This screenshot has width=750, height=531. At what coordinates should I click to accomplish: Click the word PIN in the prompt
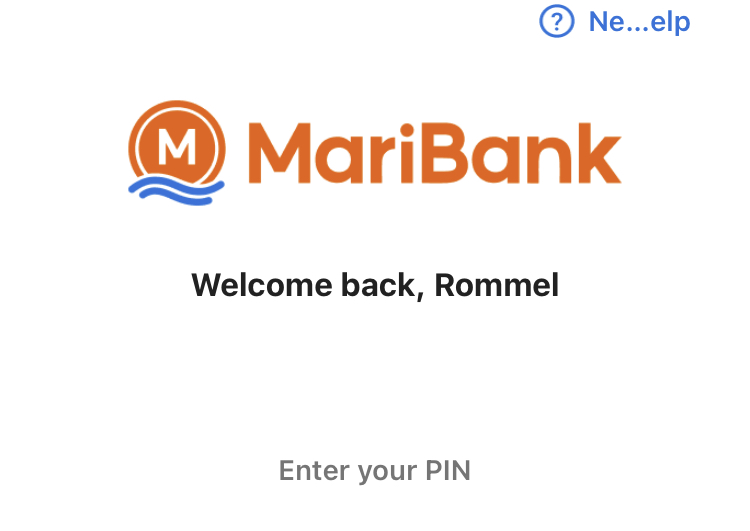(448, 470)
